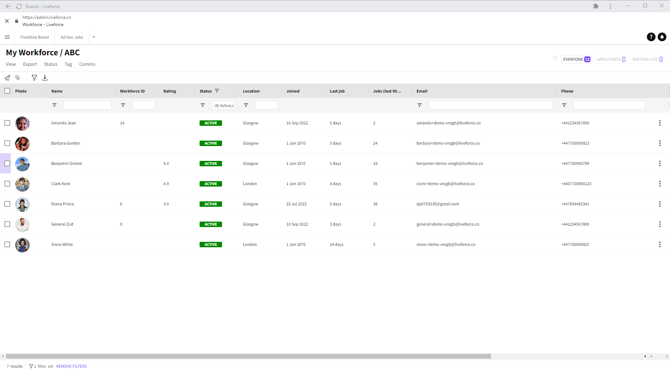Image resolution: width=670 pixels, height=372 pixels.
Task: Click the REMOVE FILTERS link
Action: [x=71, y=366]
